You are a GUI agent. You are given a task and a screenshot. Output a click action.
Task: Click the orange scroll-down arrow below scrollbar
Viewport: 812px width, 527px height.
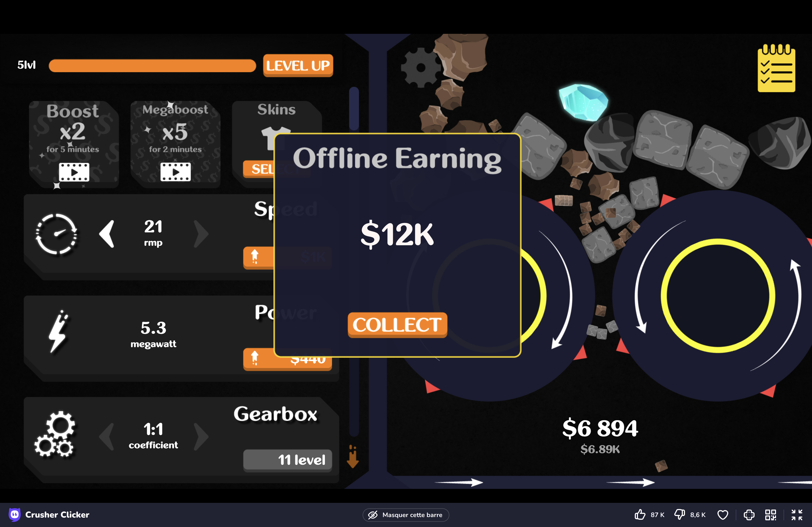(353, 457)
